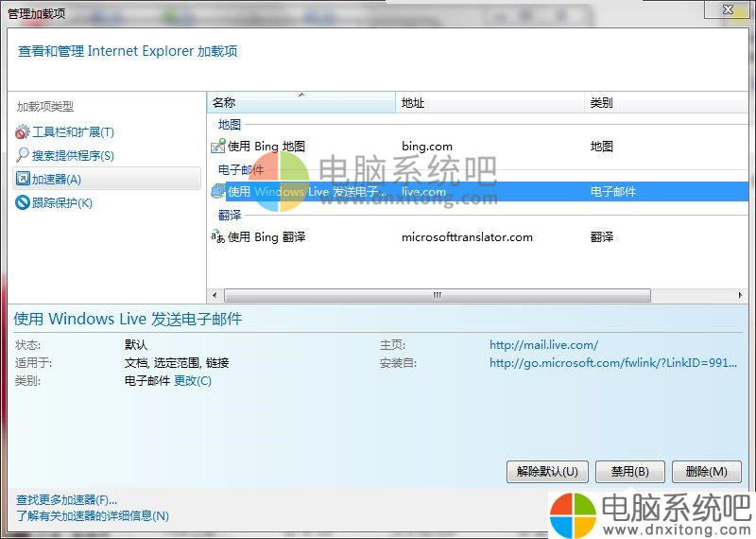The width and height of the screenshot is (756, 539).
Task: Click the Windows Live email accelerator icon
Action: 217,192
